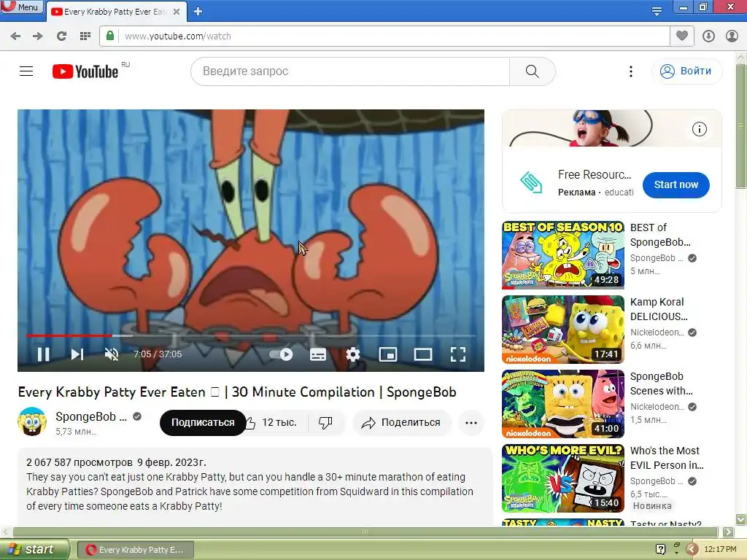Open the browser downloads icon

708,36
